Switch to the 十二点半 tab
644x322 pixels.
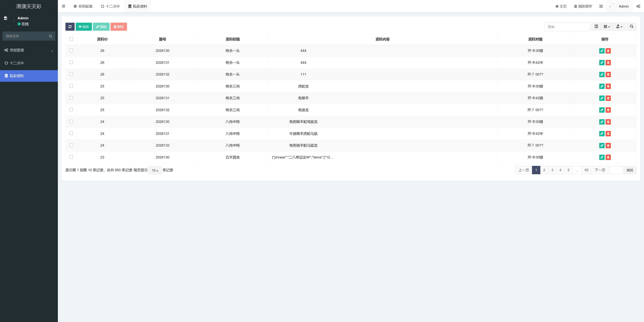tap(110, 6)
